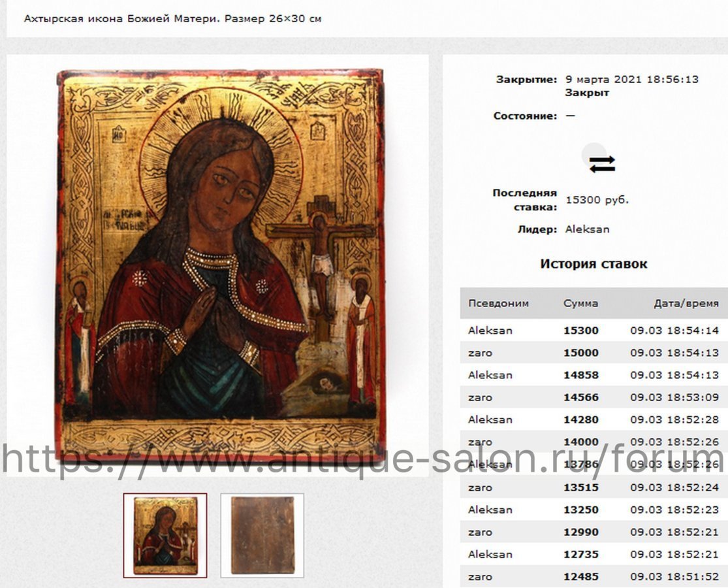Click the 'Сумма' column header

point(581,303)
